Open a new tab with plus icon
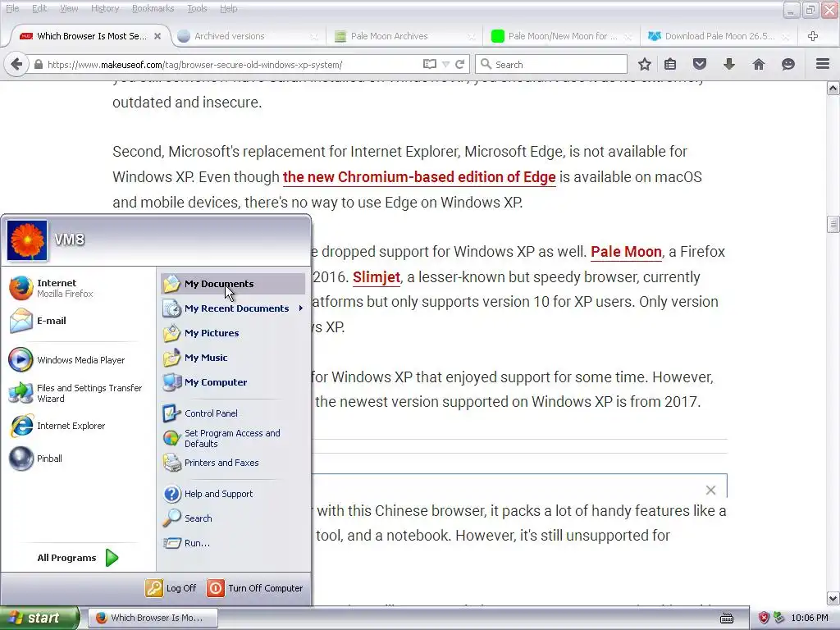The image size is (840, 630). 813,36
